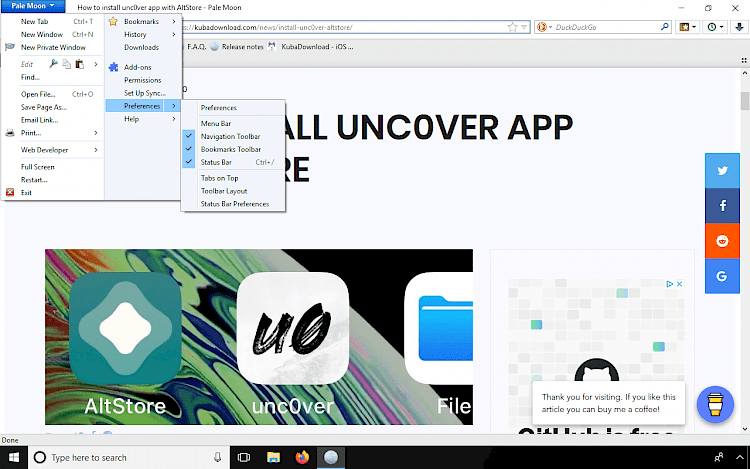Click the Pale Moon taskbar icon
The height and width of the screenshot is (469, 750).
(x=331, y=458)
